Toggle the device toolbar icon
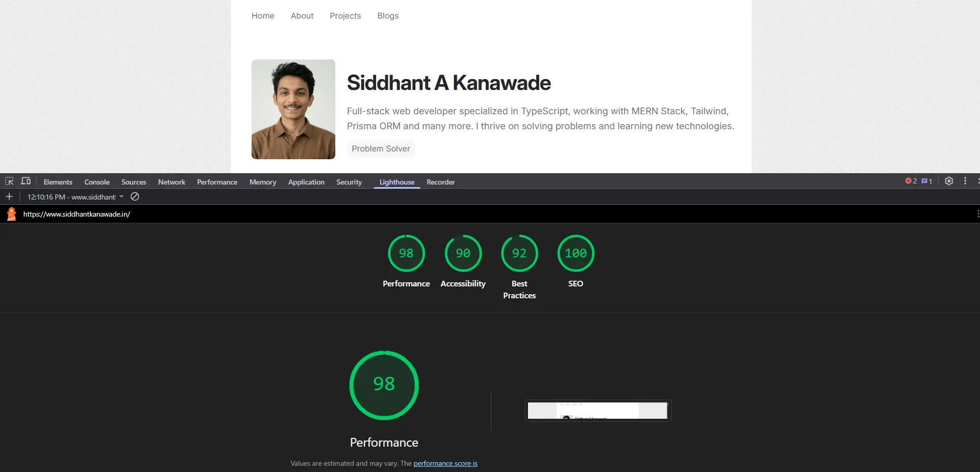This screenshot has width=980, height=472. pos(25,181)
